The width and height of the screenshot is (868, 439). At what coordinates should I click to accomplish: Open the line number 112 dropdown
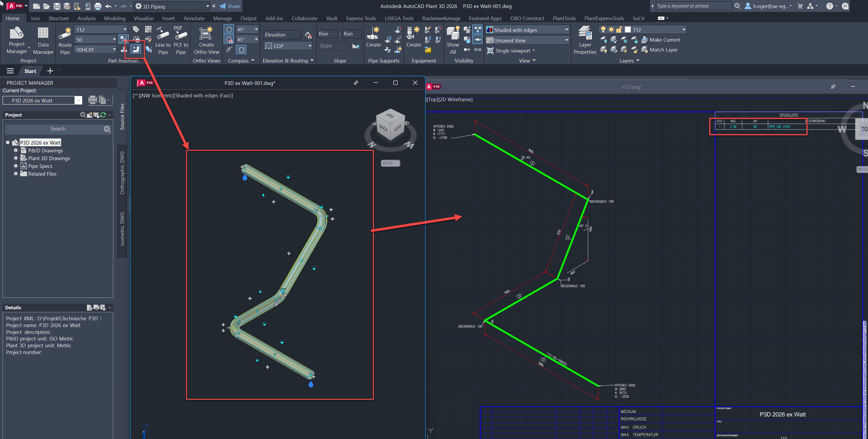click(x=125, y=30)
